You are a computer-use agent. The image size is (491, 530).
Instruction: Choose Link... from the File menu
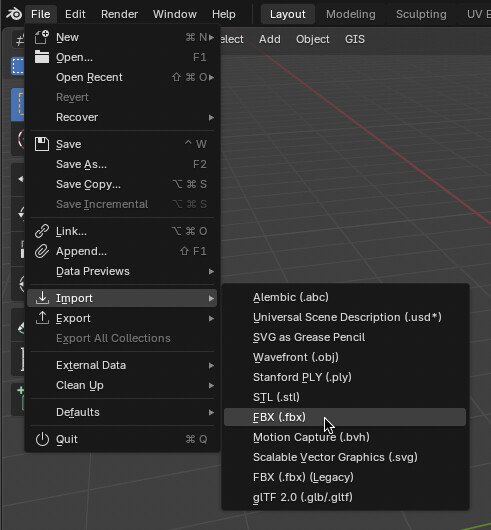click(x=122, y=231)
